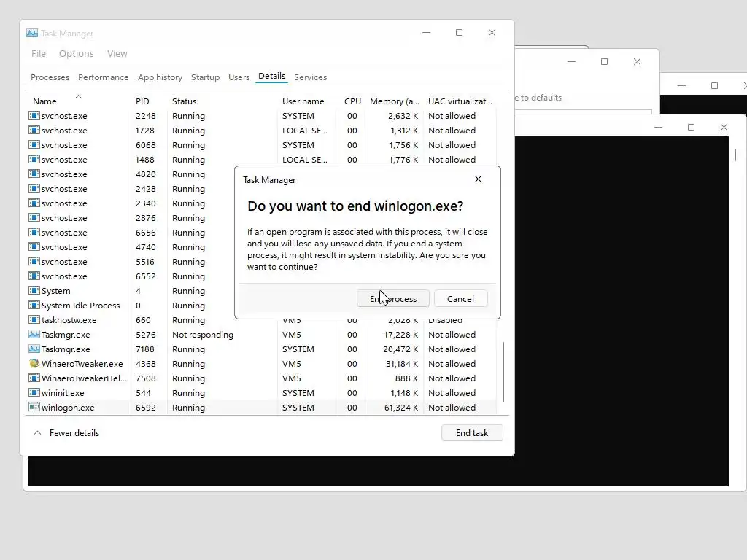The height and width of the screenshot is (560, 747).
Task: Click the winlogon.exe process icon
Action: [x=34, y=407]
